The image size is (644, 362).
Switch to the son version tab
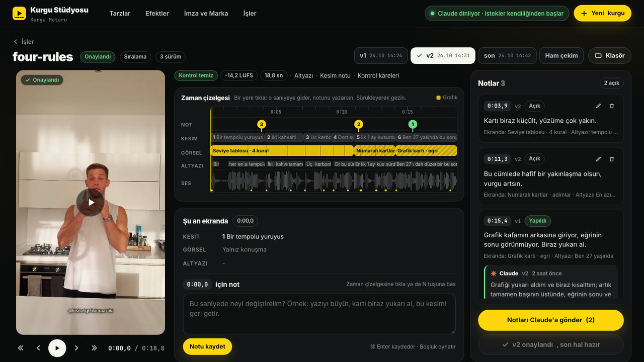pyautogui.click(x=507, y=56)
